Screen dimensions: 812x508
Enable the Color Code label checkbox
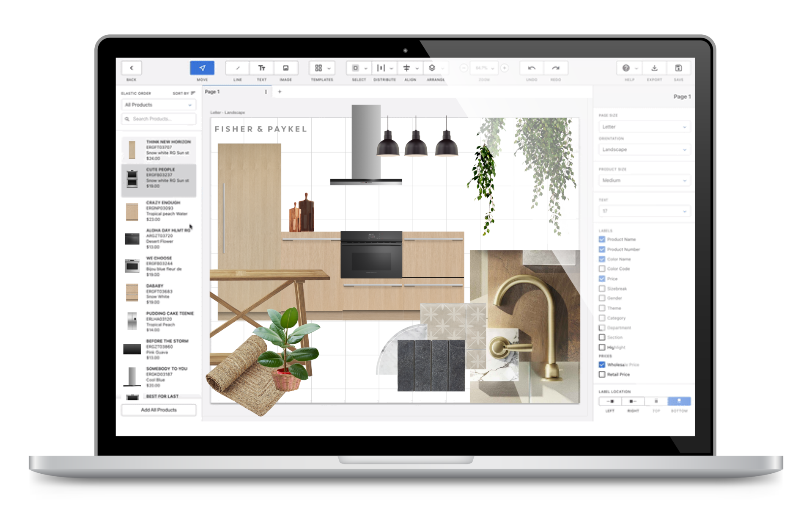[x=602, y=269]
